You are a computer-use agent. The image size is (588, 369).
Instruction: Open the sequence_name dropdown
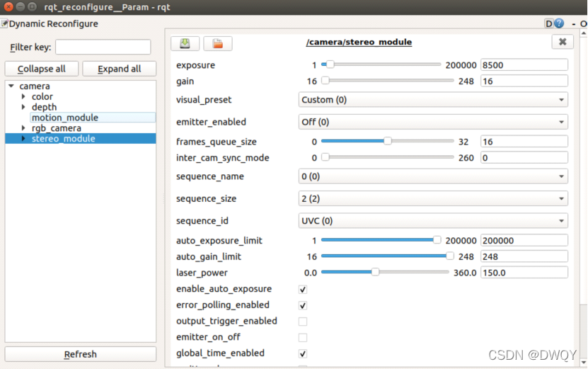433,176
